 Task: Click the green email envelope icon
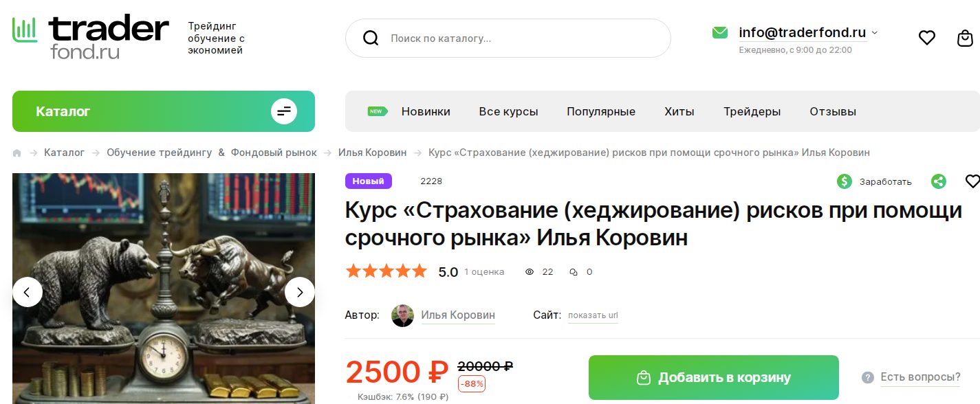click(x=720, y=32)
